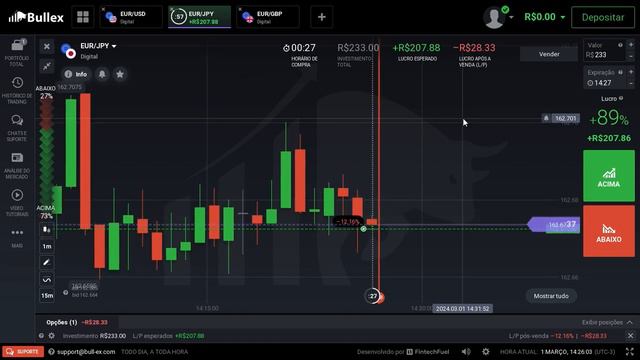
Task: Click Horário de Compra timer 00:27
Action: [x=300, y=48]
